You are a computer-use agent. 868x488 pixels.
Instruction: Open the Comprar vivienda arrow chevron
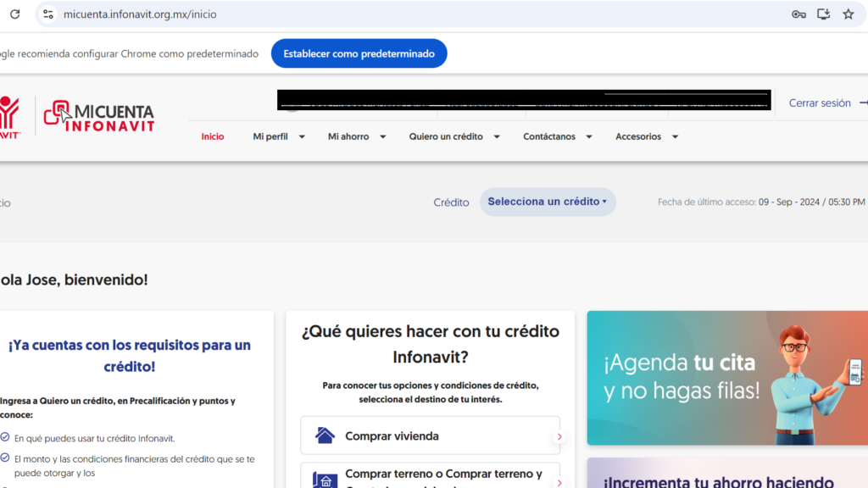tap(559, 436)
